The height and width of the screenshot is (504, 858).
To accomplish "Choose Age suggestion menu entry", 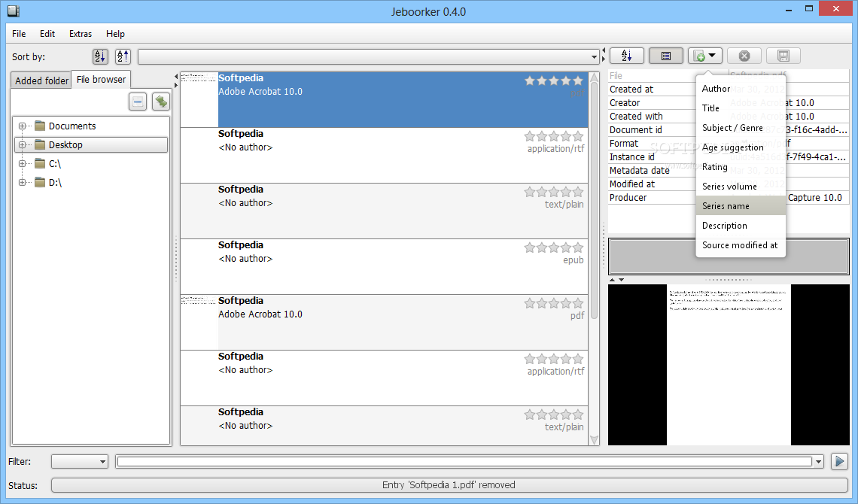I will (x=741, y=147).
